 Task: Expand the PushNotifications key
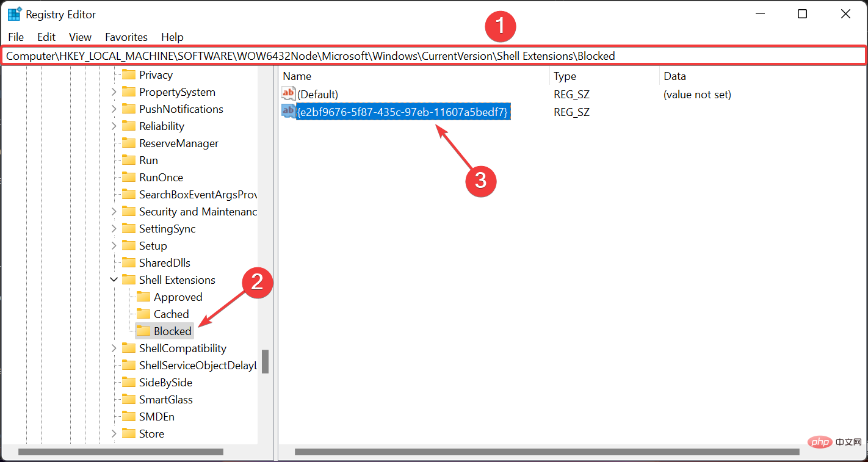(114, 109)
